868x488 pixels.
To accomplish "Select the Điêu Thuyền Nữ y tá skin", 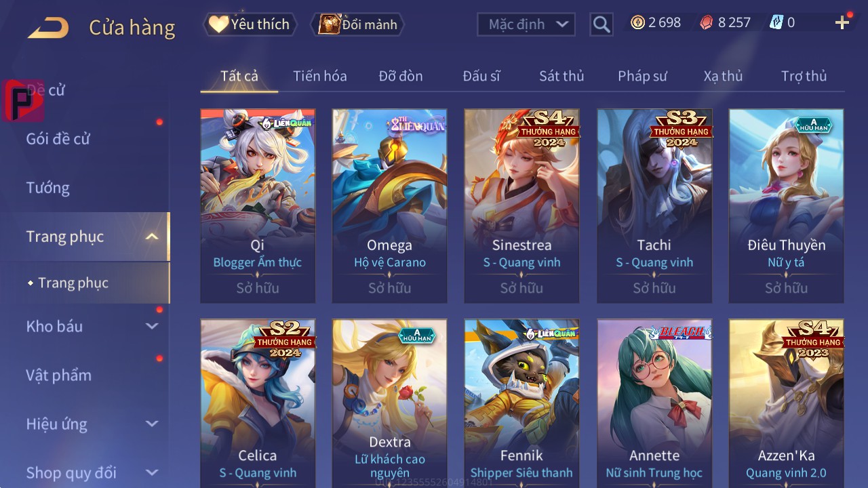I will [787, 205].
